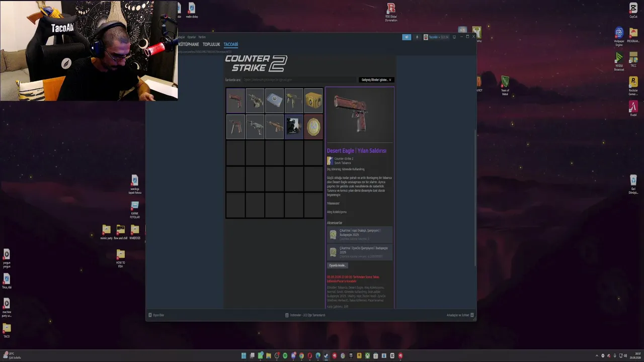Screen dimensions: 644x362
Task: Open the KÜTÜPHANE tab in Steam
Action: pyautogui.click(x=189, y=44)
